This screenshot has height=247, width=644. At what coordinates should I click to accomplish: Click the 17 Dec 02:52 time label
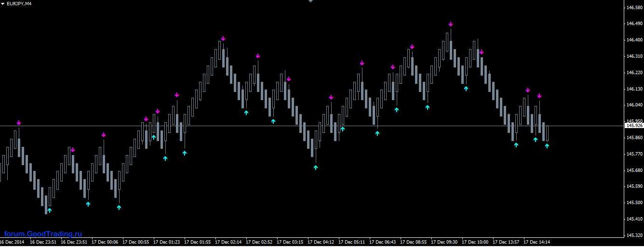coord(259,242)
